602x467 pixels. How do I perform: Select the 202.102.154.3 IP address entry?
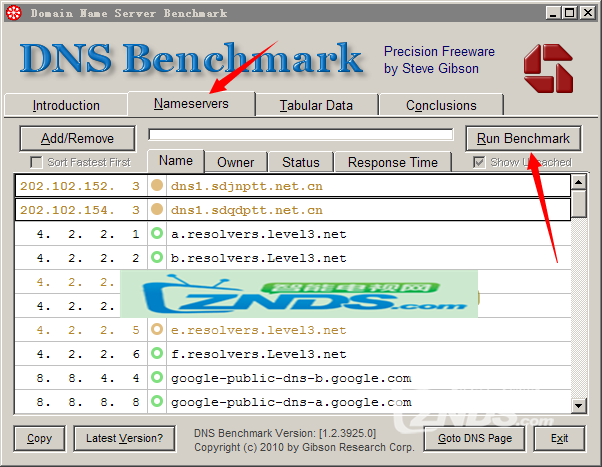(80, 210)
